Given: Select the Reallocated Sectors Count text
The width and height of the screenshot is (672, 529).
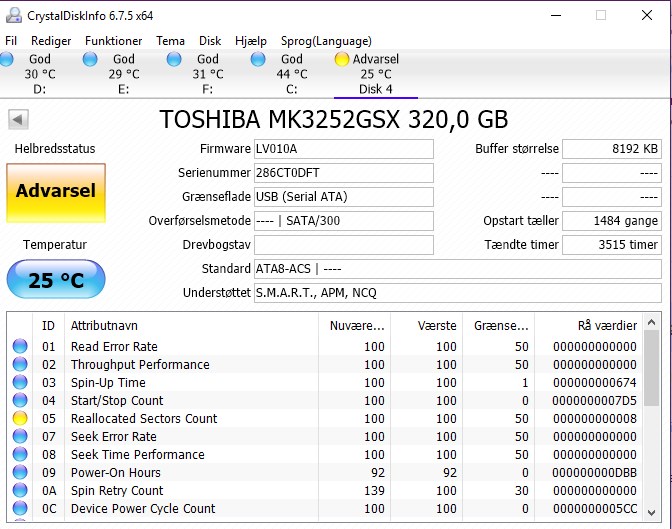Looking at the screenshot, I should [144, 418].
